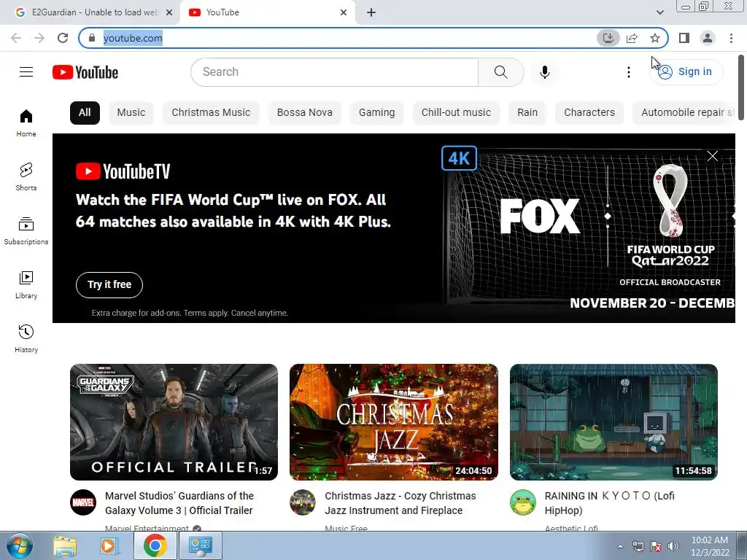Open Windows Explorer from taskbar
This screenshot has height=560, width=747.
pyautogui.click(x=65, y=545)
